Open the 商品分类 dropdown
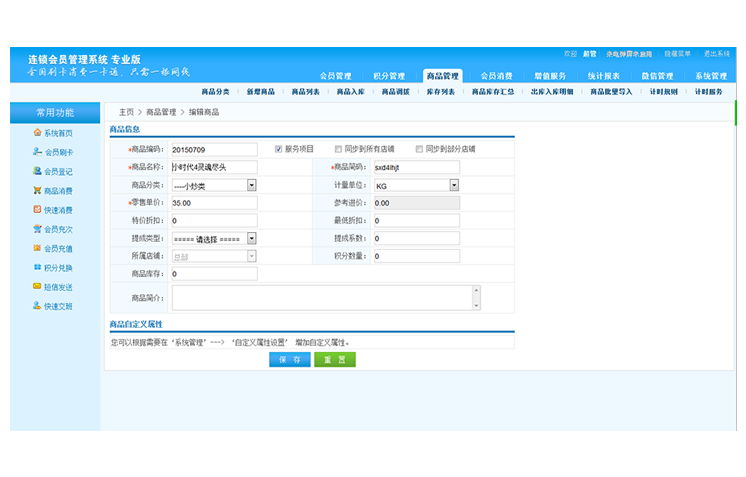Screen dimensions: 746x477 (x=251, y=185)
